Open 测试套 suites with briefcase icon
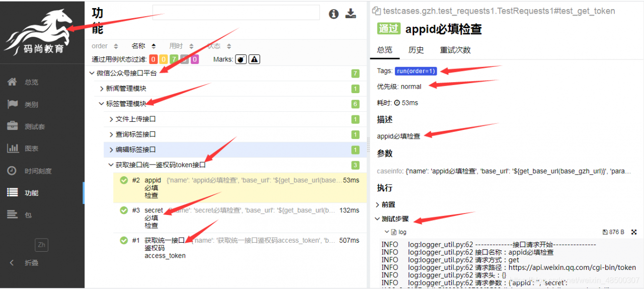The image size is (644, 289). [13, 126]
